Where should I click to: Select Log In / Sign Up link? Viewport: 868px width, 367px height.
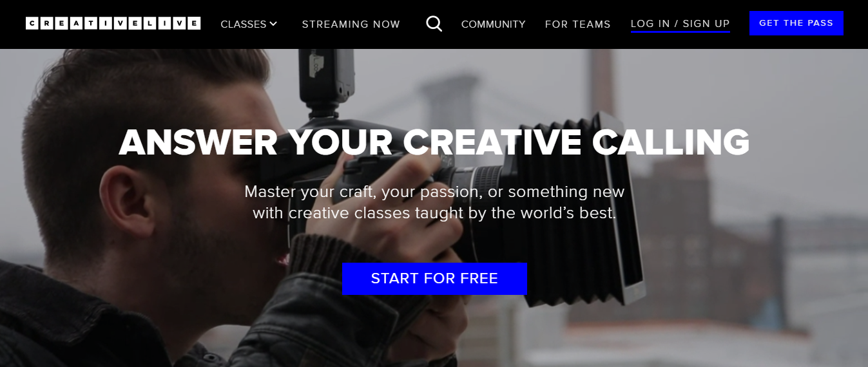pyautogui.click(x=680, y=24)
